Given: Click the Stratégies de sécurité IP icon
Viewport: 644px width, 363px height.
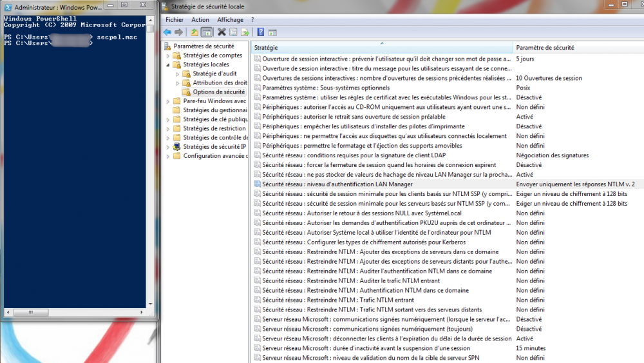Looking at the screenshot, I should 177,146.
